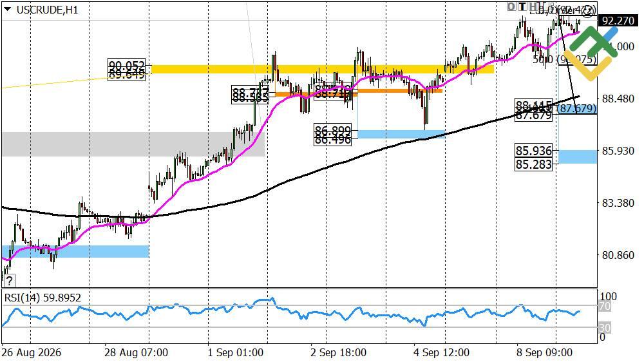Click the 1 Sep 01:00 time label
Image resolution: width=644 pixels, height=362 pixels.
click(235, 352)
